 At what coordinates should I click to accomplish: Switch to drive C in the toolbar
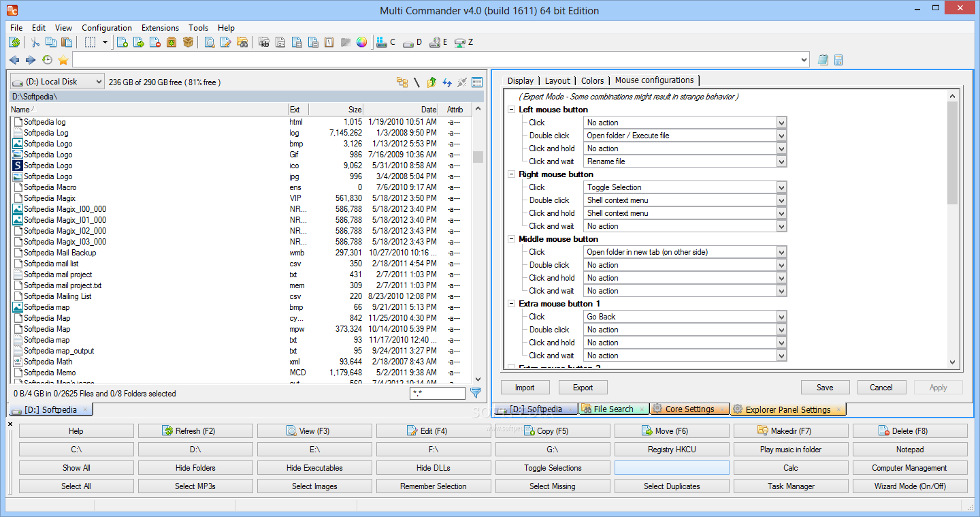pyautogui.click(x=386, y=42)
